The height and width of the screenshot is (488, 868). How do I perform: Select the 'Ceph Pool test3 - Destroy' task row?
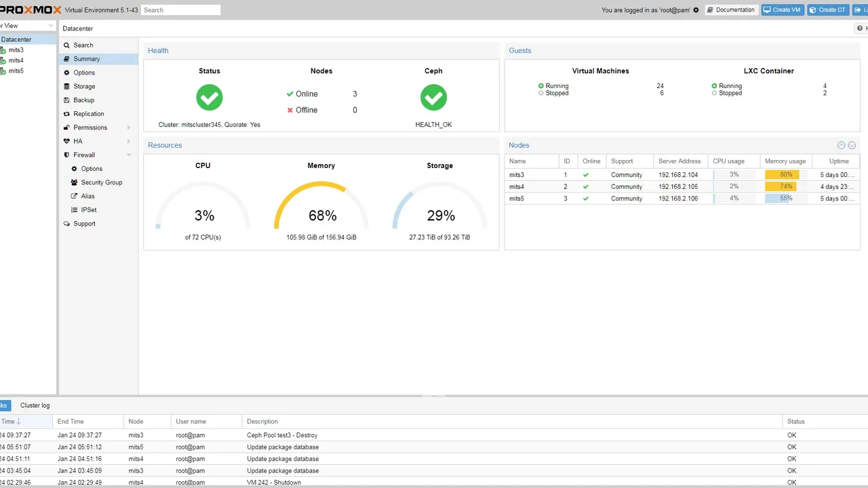434,435
